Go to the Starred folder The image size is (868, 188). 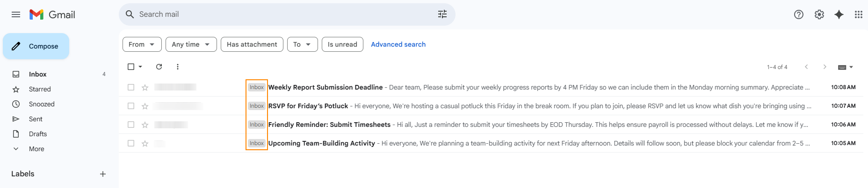point(40,89)
